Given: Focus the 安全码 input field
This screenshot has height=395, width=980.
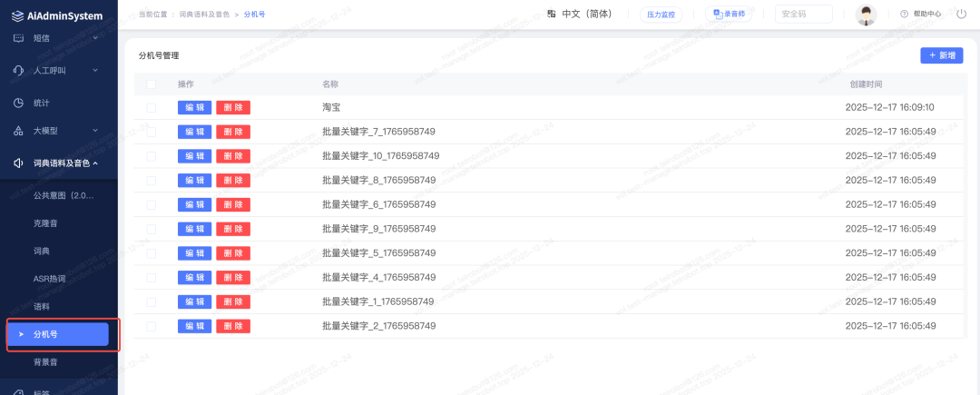Looking at the screenshot, I should pyautogui.click(x=803, y=14).
